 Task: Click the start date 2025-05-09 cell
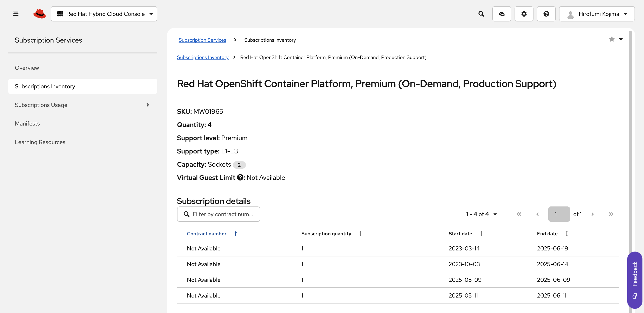(465, 280)
